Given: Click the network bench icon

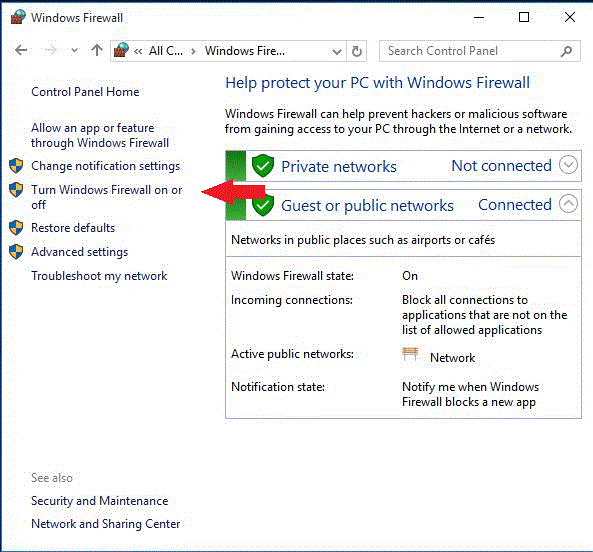Looking at the screenshot, I should [410, 354].
